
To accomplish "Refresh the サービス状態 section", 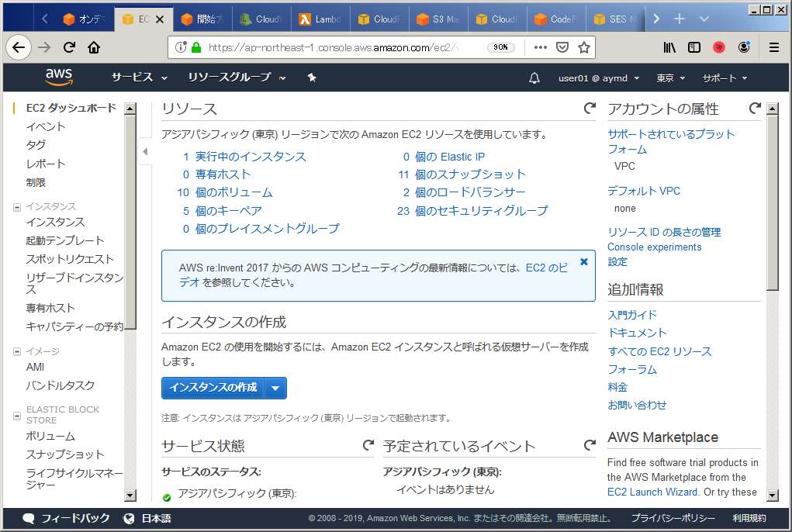I will pyautogui.click(x=368, y=445).
